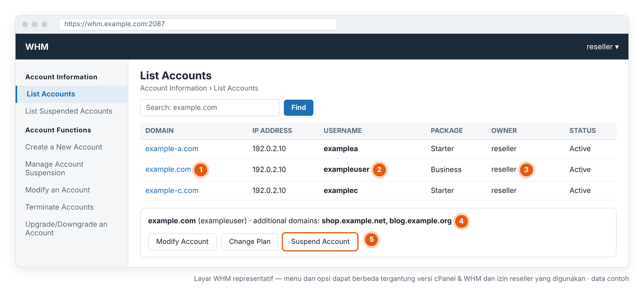The image size is (644, 298).
Task: Select the username examplec
Action: (341, 191)
